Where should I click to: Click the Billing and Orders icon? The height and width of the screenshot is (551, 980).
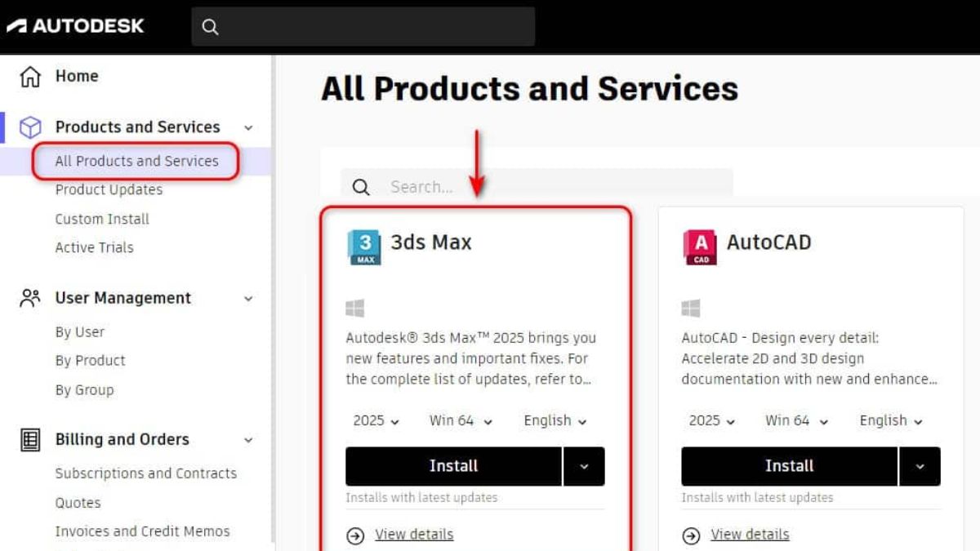(x=30, y=439)
